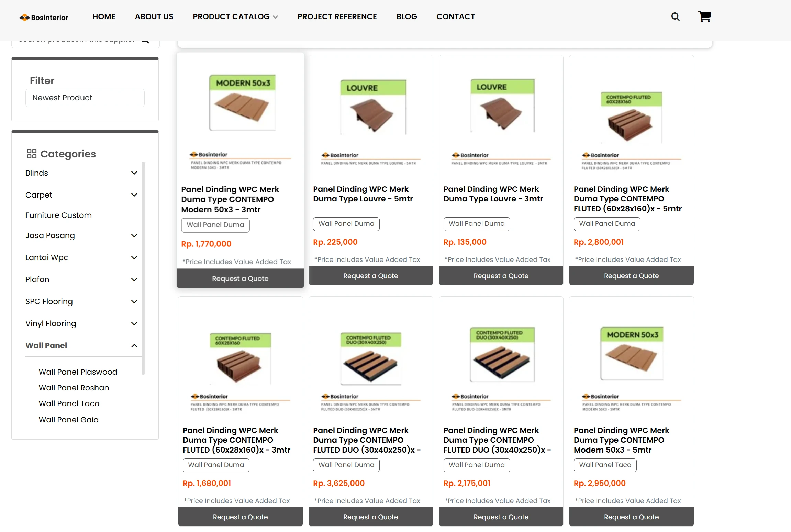Open the Rp. 2,175,001 FLUTED DUO product image
The width and height of the screenshot is (791, 532).
[x=501, y=358]
